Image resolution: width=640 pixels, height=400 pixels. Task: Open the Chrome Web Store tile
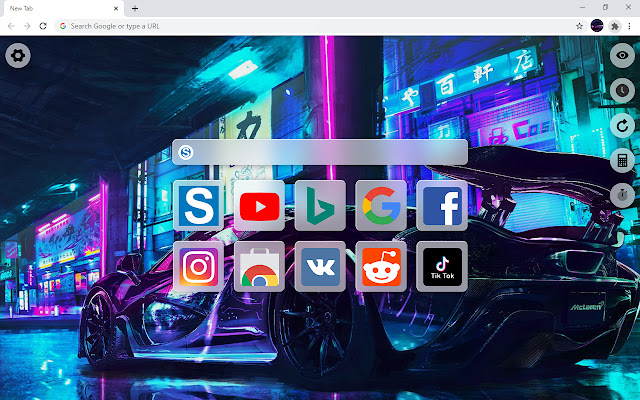(260, 267)
